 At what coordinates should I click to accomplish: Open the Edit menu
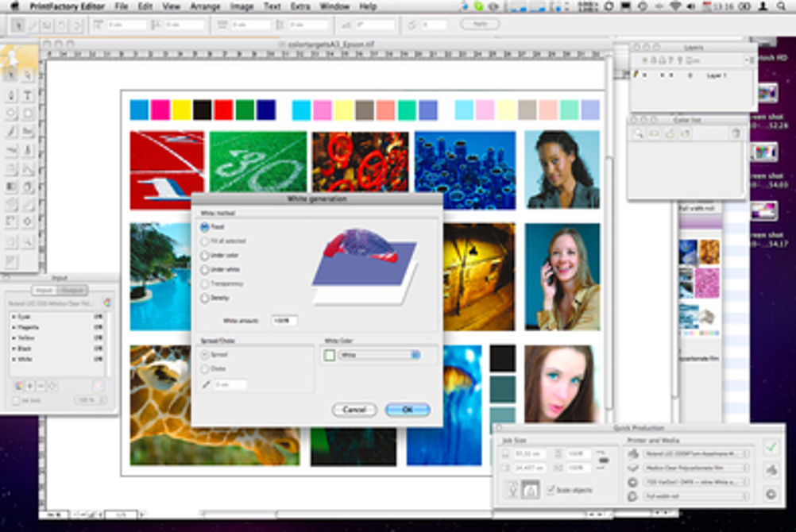pos(145,6)
